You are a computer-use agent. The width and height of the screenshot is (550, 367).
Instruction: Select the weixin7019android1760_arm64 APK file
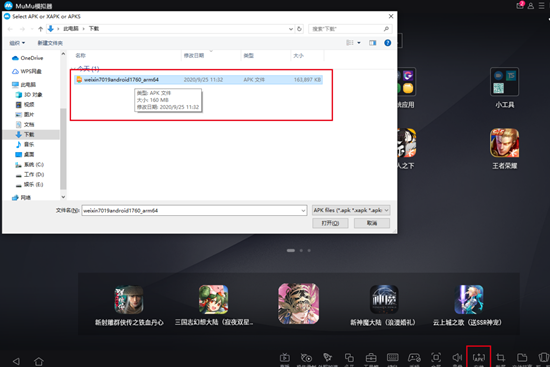click(198, 80)
